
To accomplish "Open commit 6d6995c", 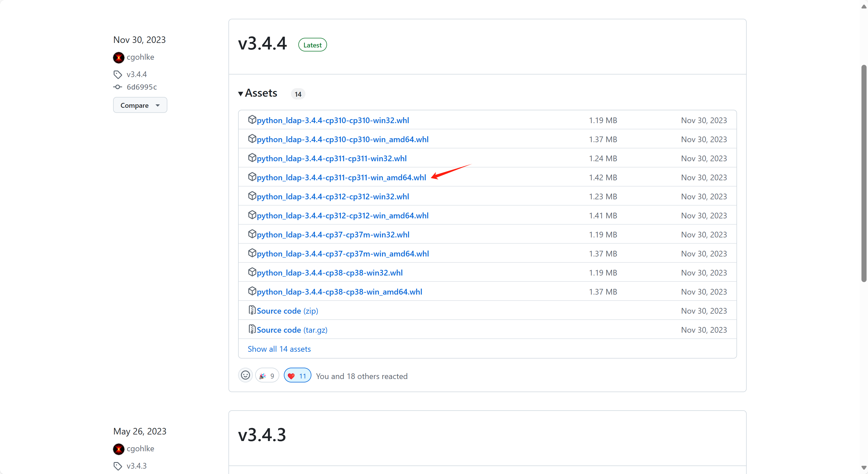I will click(141, 87).
